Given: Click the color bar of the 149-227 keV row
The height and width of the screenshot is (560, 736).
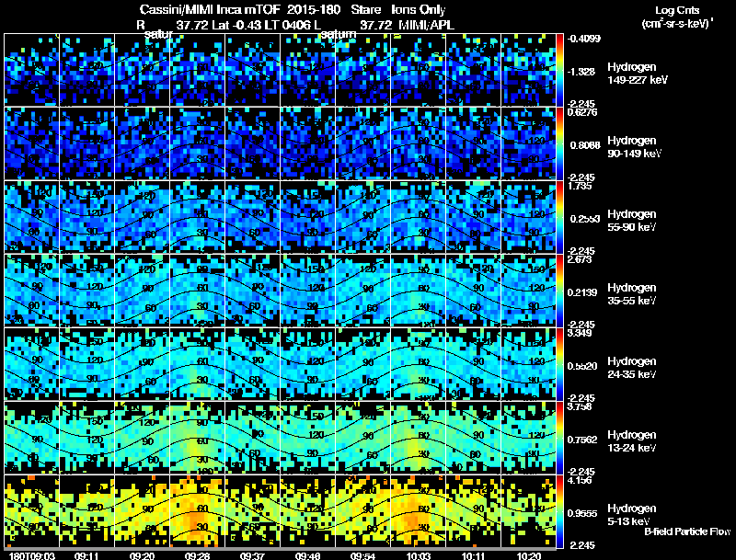Looking at the screenshot, I should pos(560,70).
